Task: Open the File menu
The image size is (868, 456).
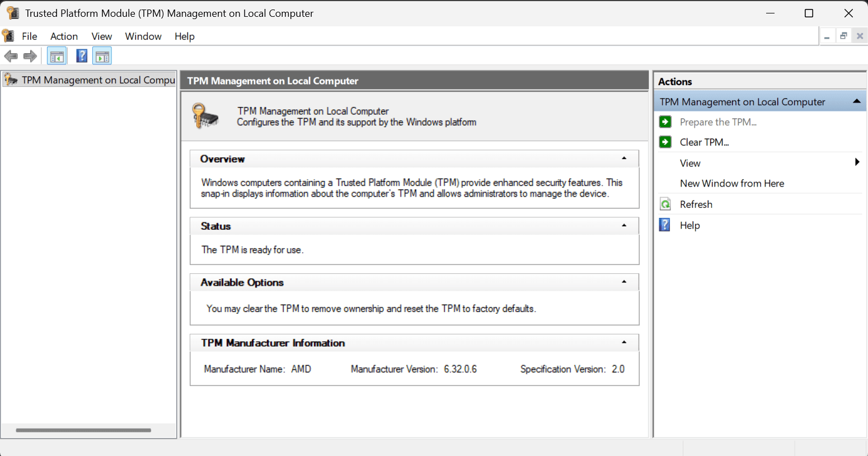Action: [30, 36]
